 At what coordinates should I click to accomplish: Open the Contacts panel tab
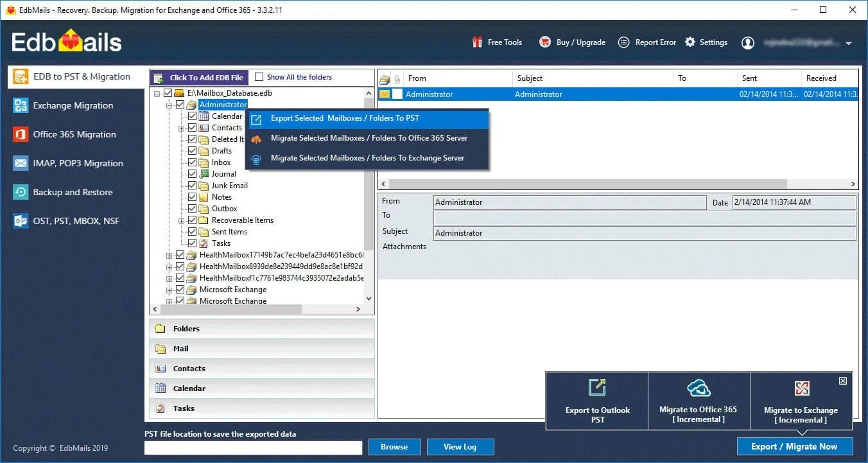click(262, 369)
